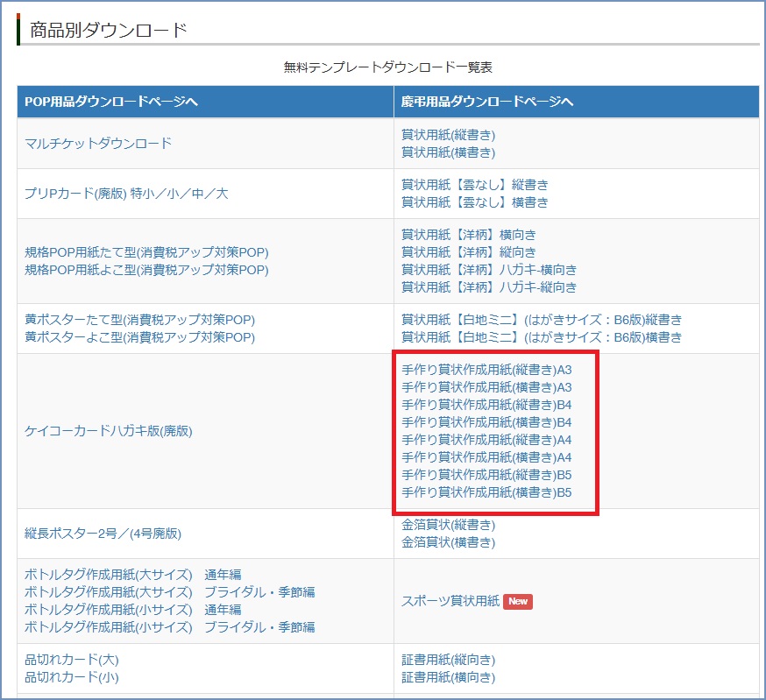Open プリPカード(廃版) link
Screen dimensions: 766x700
pos(126,194)
